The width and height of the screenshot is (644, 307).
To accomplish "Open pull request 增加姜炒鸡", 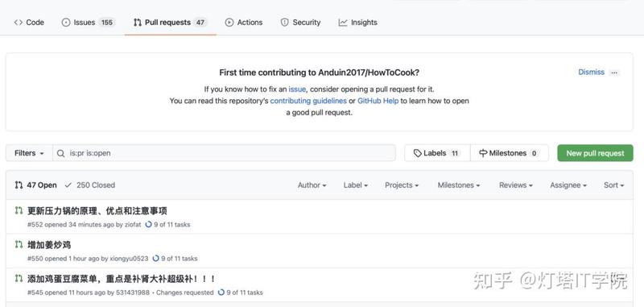I will coord(49,245).
